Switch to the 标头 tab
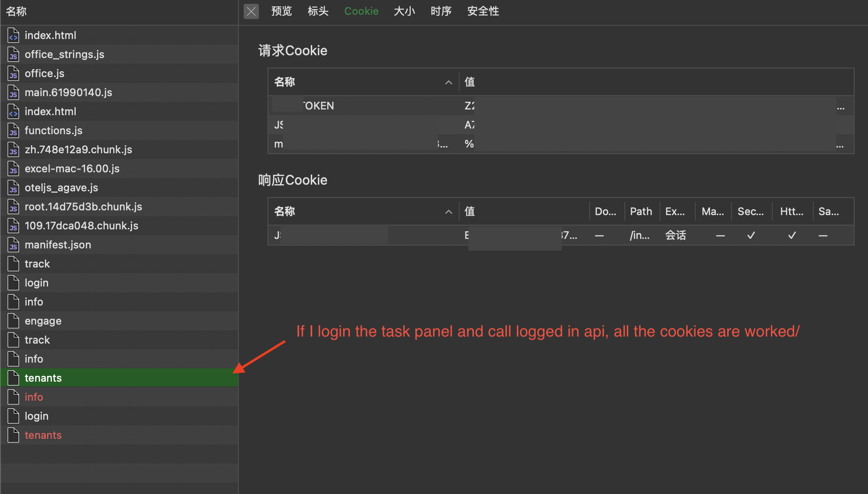This screenshot has width=868, height=494. [318, 11]
